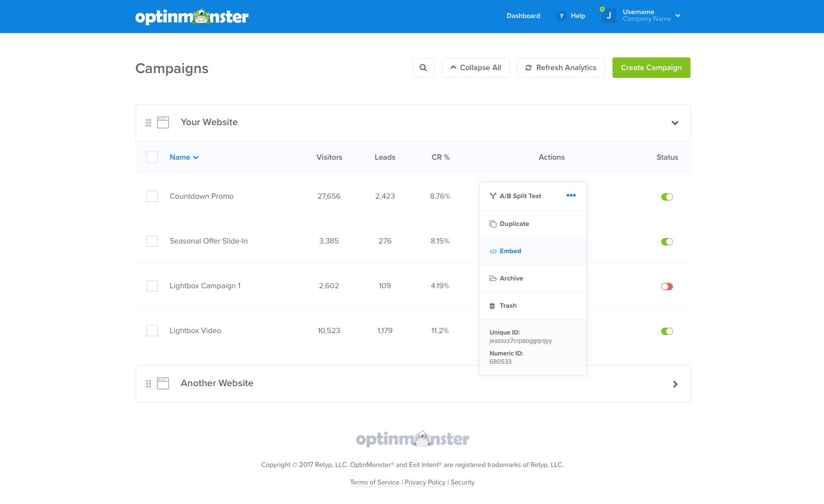Image resolution: width=824 pixels, height=504 pixels.
Task: Open the Privacy Policy link
Action: [425, 482]
